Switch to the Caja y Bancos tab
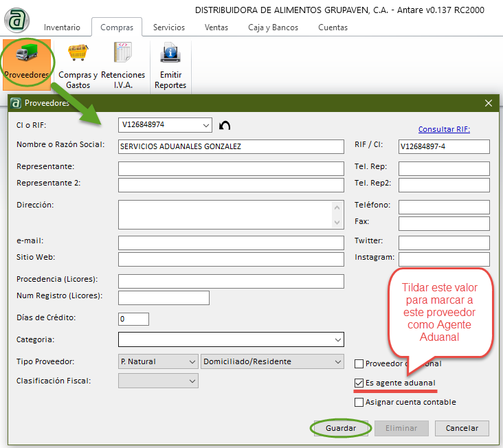 pos(269,27)
